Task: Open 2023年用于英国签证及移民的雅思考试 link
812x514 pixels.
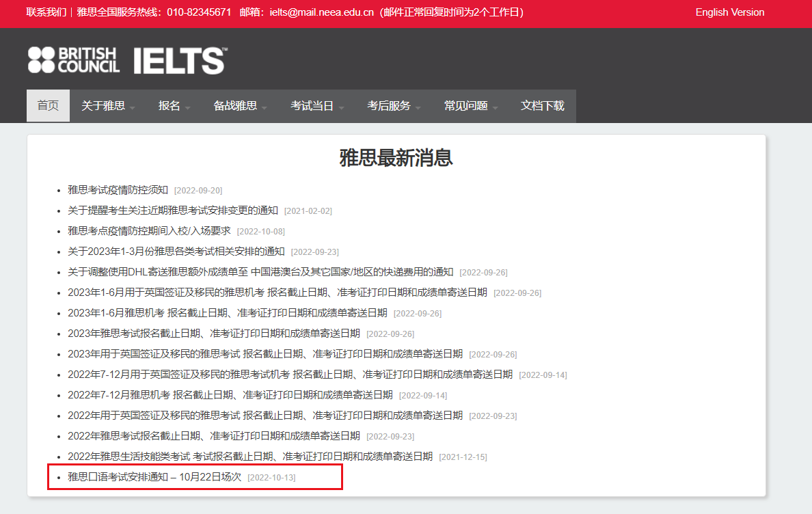Action: 265,353
